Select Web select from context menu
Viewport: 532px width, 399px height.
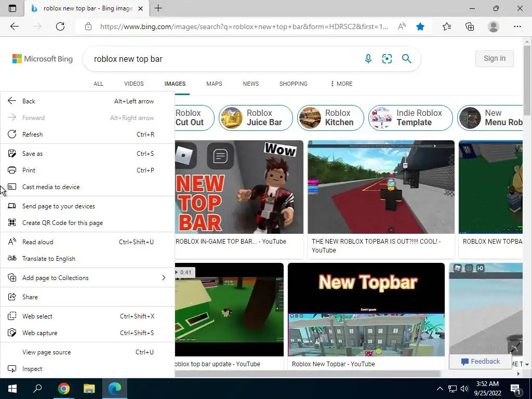click(x=87, y=316)
